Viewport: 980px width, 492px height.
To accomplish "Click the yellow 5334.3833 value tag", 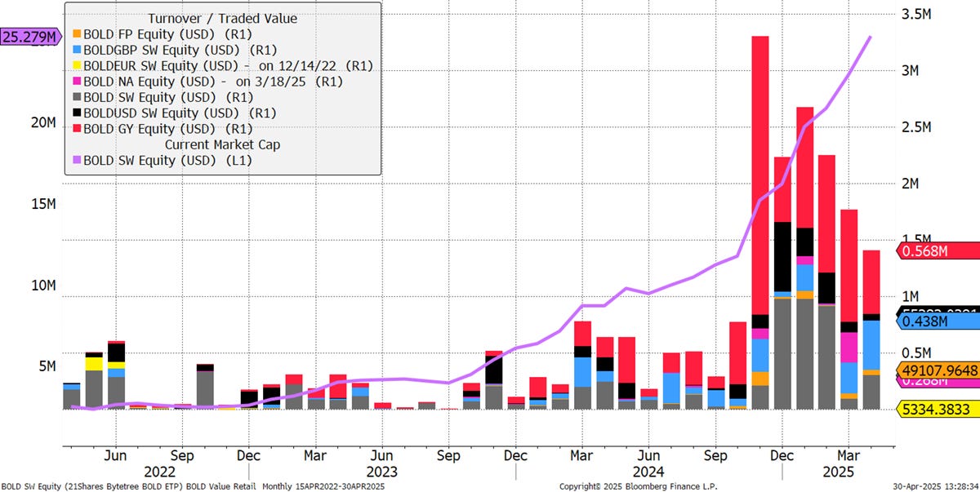I will click(938, 408).
